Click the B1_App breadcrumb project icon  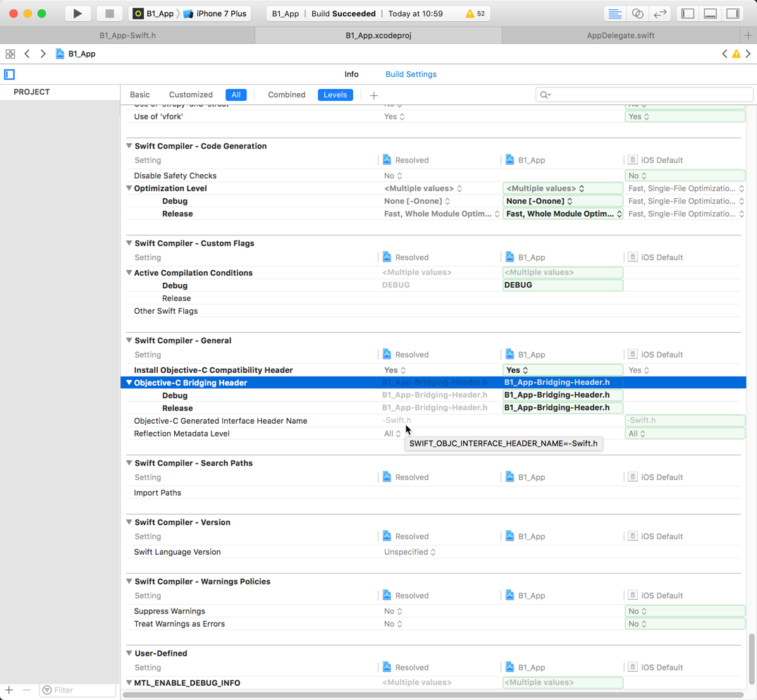click(x=60, y=54)
